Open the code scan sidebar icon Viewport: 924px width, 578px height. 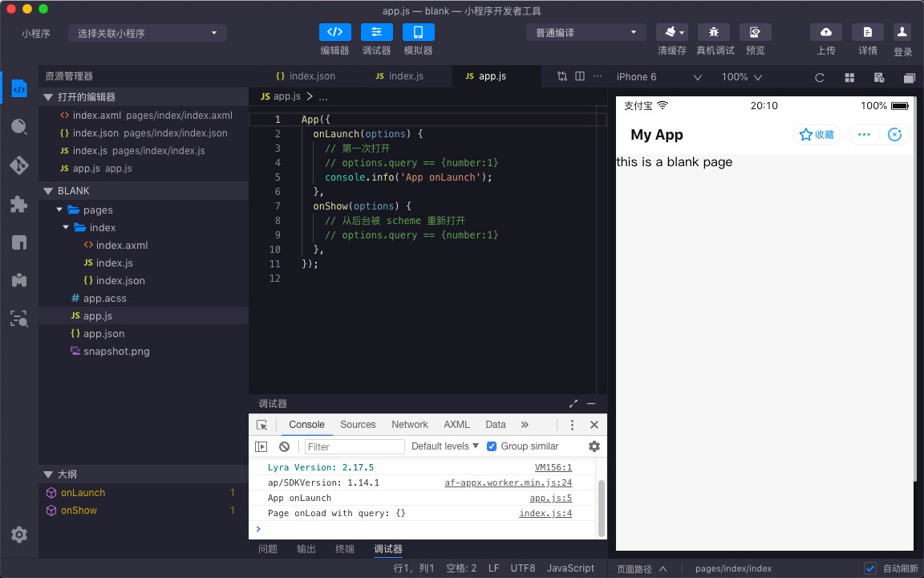tap(19, 319)
